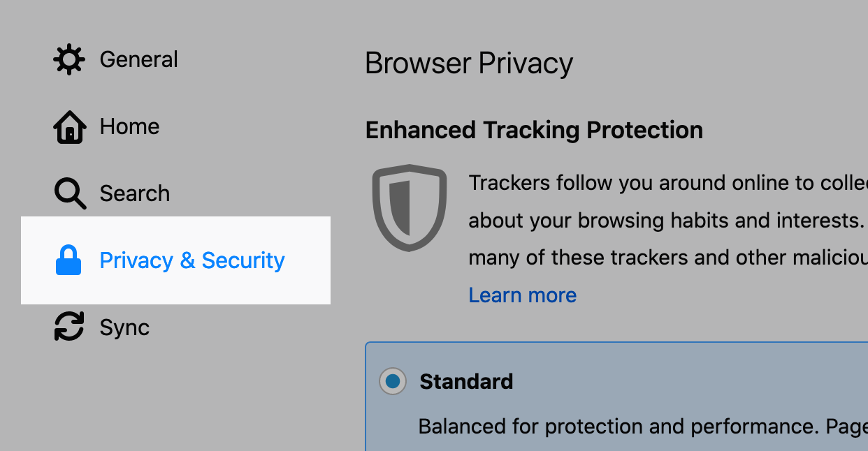The width and height of the screenshot is (868, 451).
Task: Choose the Standard protection label
Action: pos(466,381)
